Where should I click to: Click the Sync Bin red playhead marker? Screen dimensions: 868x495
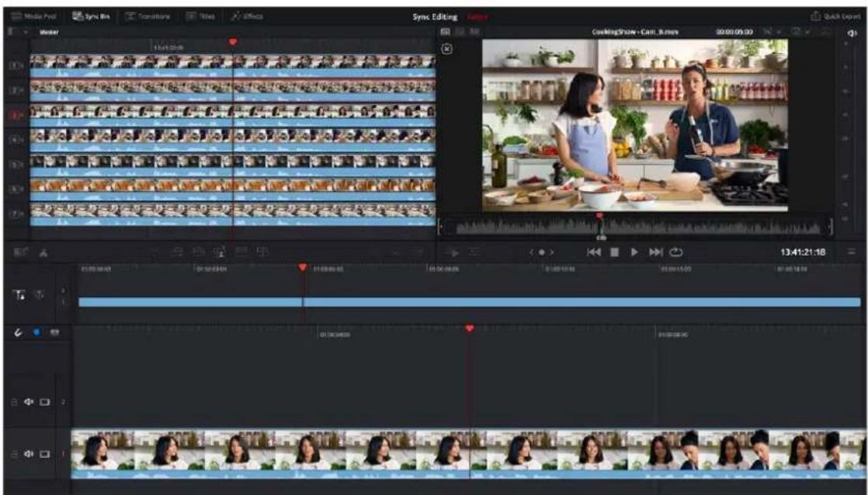click(232, 41)
